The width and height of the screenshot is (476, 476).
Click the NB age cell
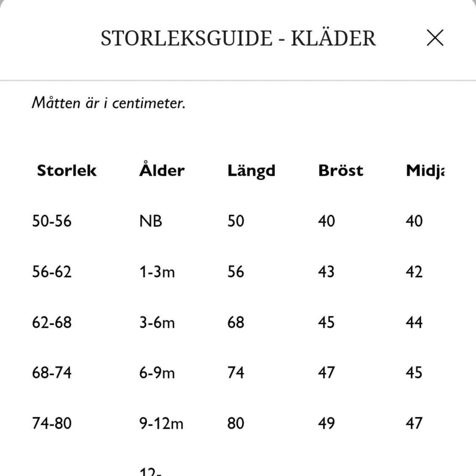tap(151, 221)
